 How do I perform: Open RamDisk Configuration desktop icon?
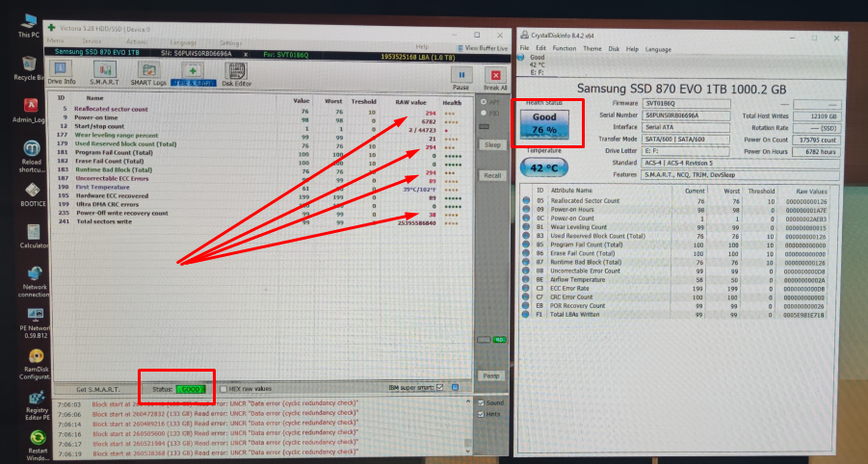click(36, 365)
